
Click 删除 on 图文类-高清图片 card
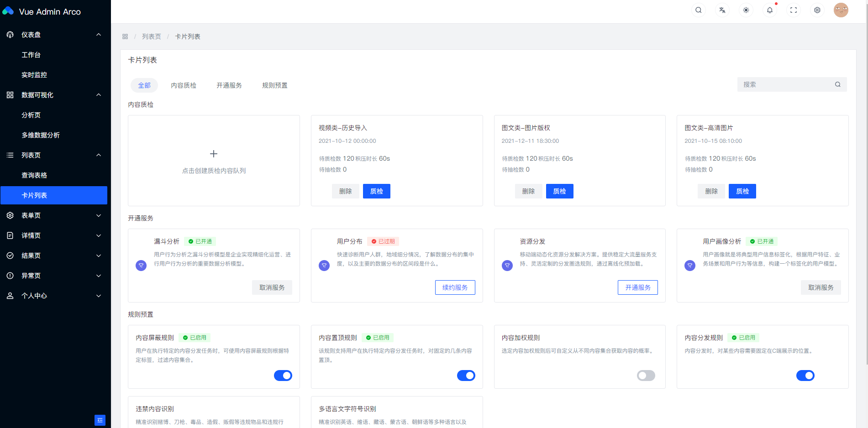coord(711,191)
